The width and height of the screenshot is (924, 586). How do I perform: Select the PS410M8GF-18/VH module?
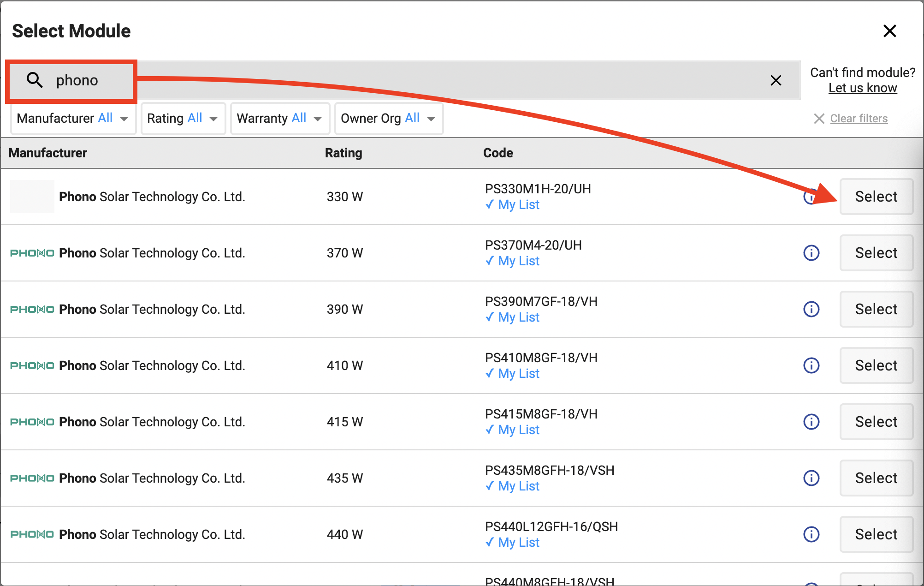click(x=876, y=365)
